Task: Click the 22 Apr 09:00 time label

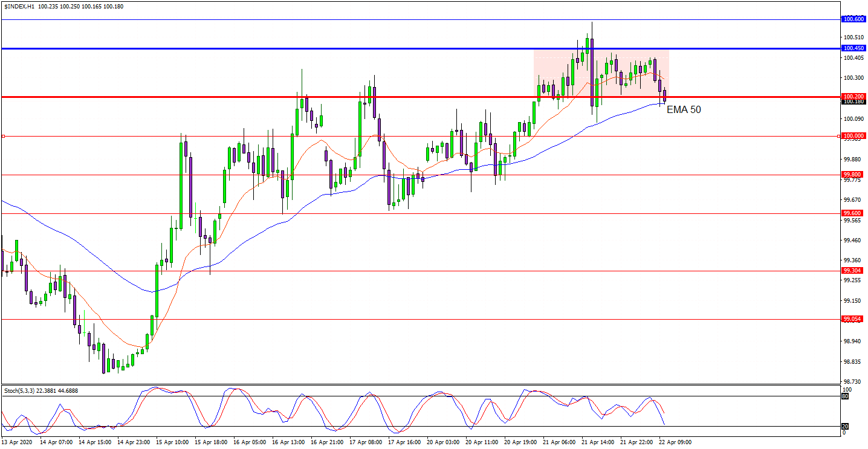Action: pos(676,442)
